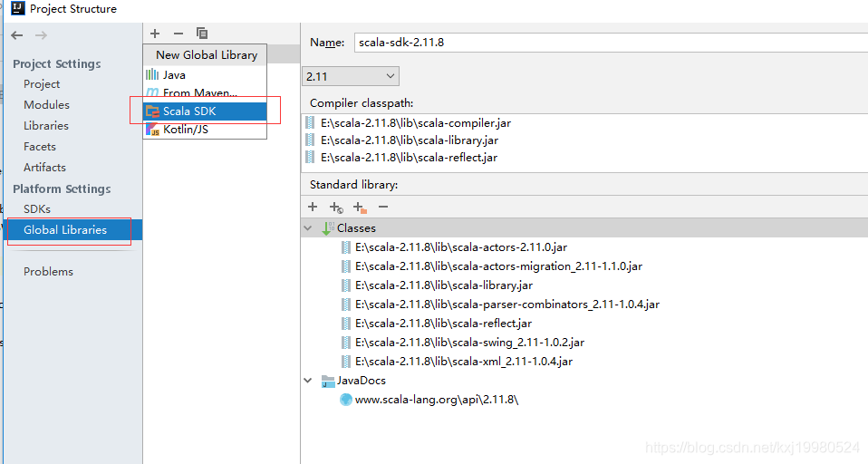Click the plus icon to add a global library
Screen dimensions: 868x464
[155, 34]
